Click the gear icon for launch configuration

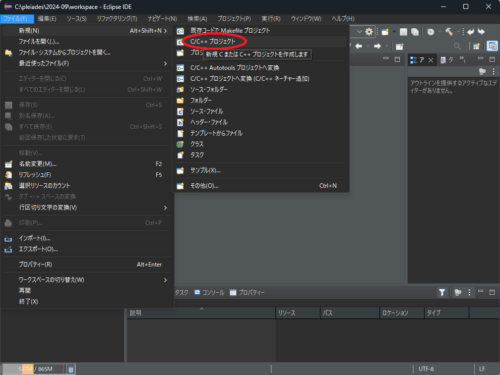(x=369, y=32)
